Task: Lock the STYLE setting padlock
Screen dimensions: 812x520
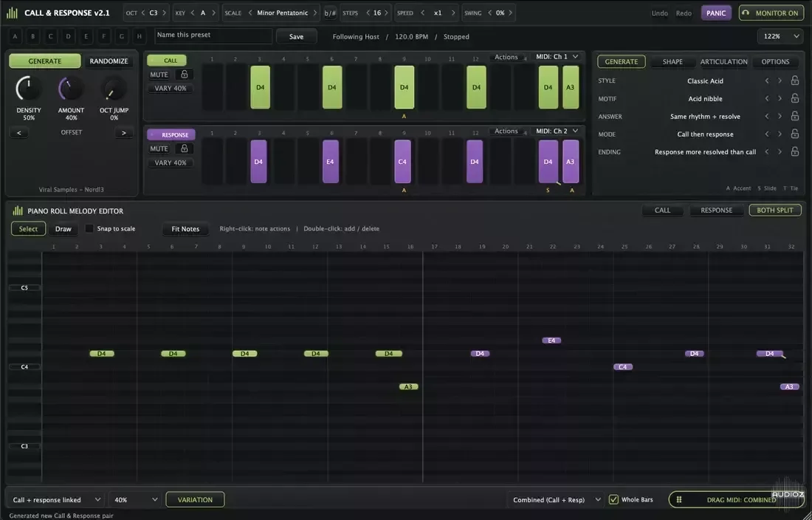Action: [794, 81]
